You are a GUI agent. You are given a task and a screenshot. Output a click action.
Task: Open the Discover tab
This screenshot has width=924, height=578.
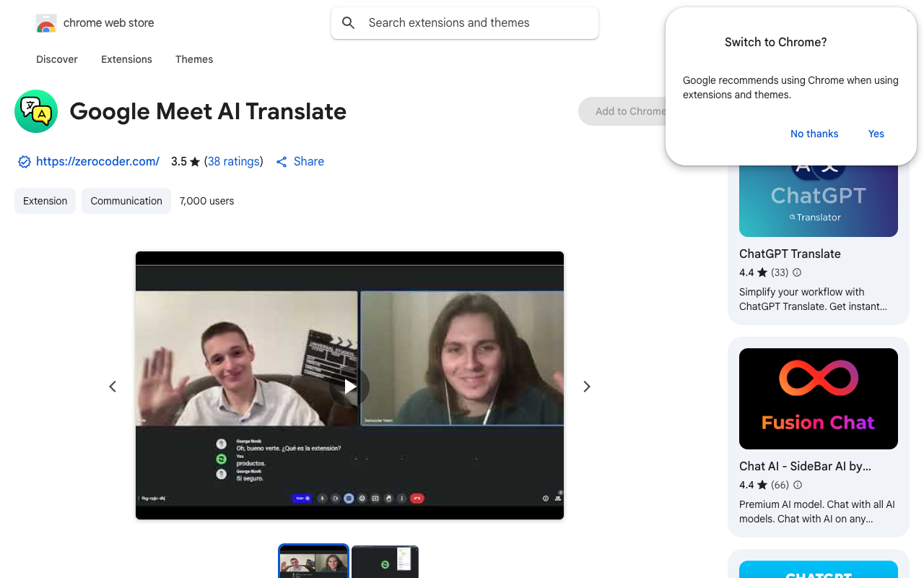click(57, 59)
